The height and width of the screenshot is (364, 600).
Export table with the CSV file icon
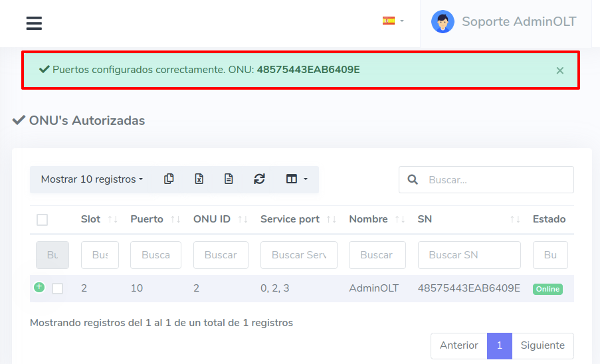(x=229, y=179)
